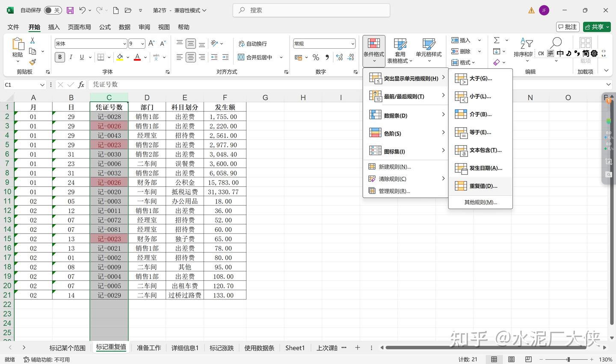Undo the last action
This screenshot has height=364, width=616.
coord(83,10)
